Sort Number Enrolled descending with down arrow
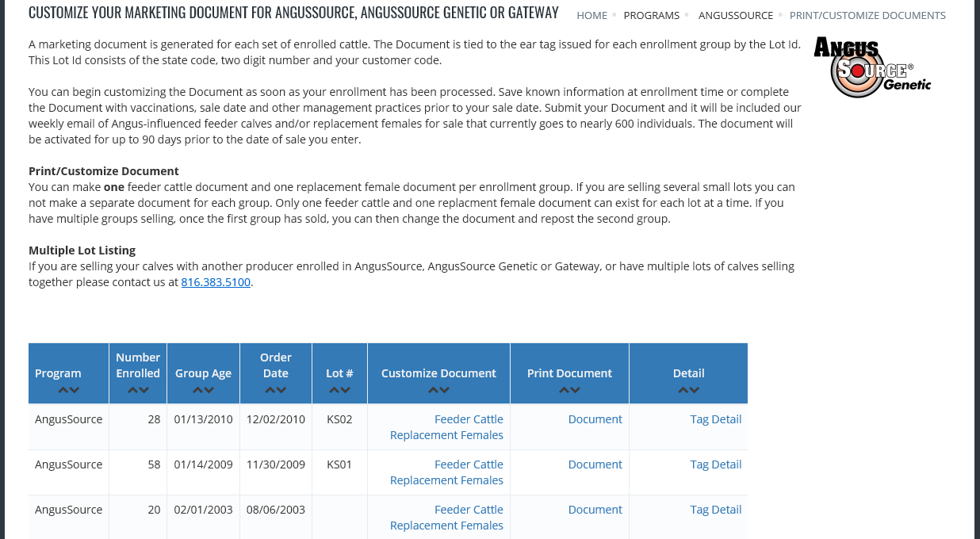 pos(144,390)
